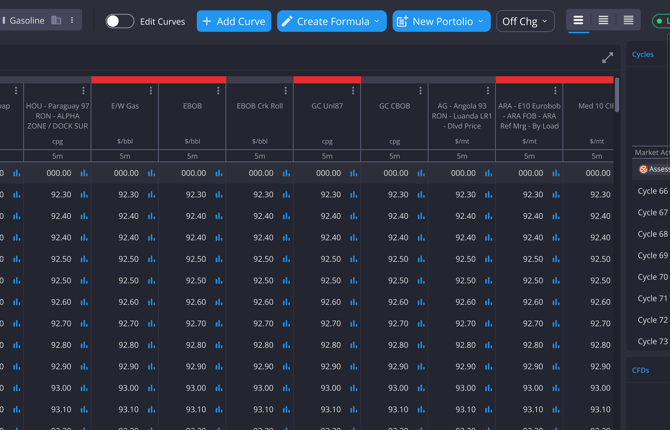Select Cycle 71 in the sidebar
670x430 pixels.
tap(652, 298)
